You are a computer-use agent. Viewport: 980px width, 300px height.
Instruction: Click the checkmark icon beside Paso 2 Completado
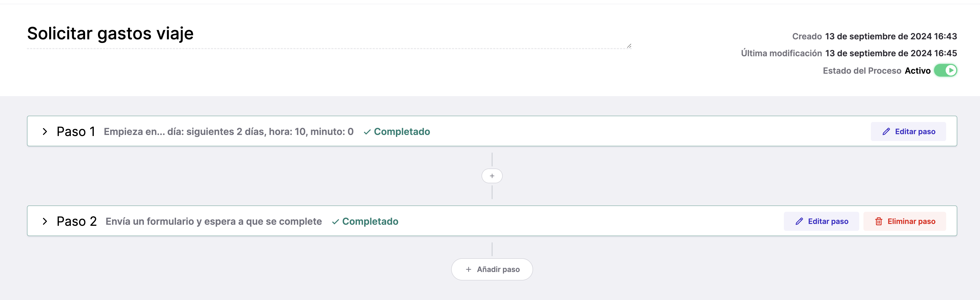point(336,222)
